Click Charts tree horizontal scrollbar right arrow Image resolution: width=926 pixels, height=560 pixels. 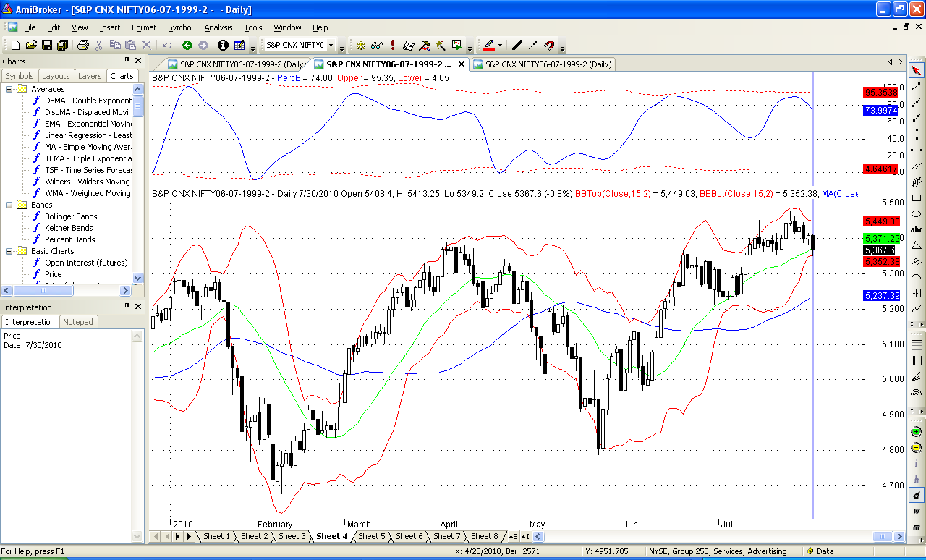coord(127,290)
